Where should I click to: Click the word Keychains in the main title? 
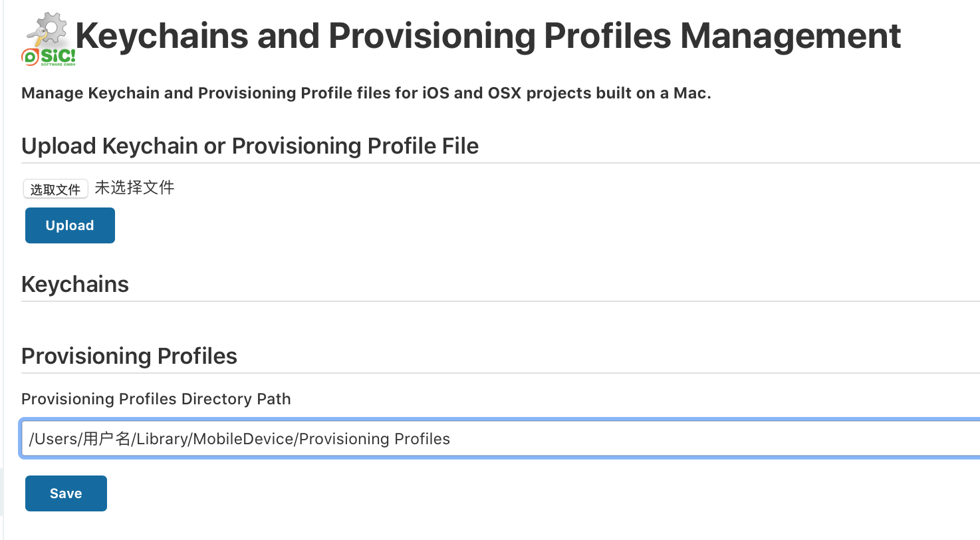click(162, 37)
